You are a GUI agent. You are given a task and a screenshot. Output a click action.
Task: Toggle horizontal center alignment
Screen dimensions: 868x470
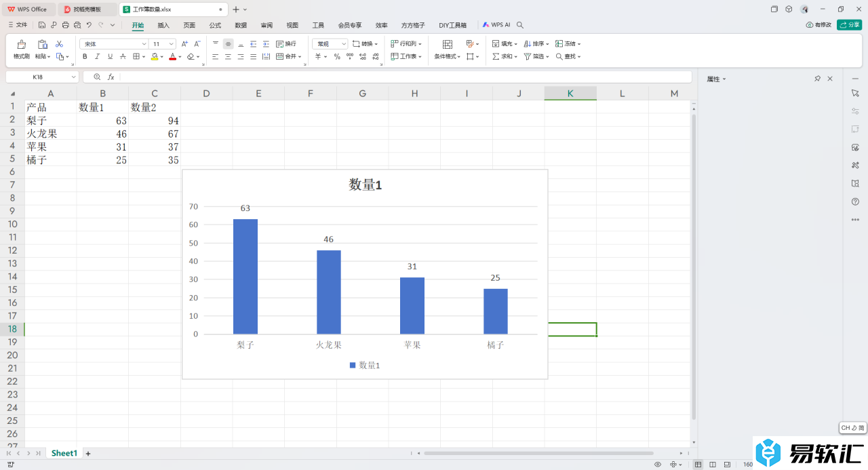(x=228, y=57)
